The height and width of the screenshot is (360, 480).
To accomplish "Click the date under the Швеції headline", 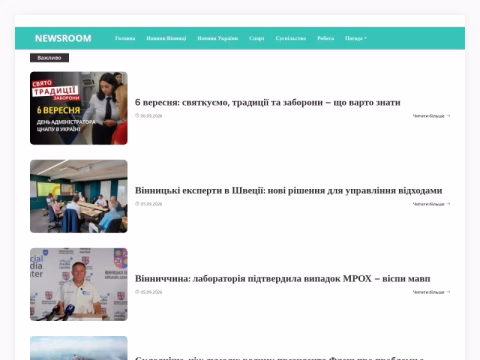I will click(x=151, y=204).
